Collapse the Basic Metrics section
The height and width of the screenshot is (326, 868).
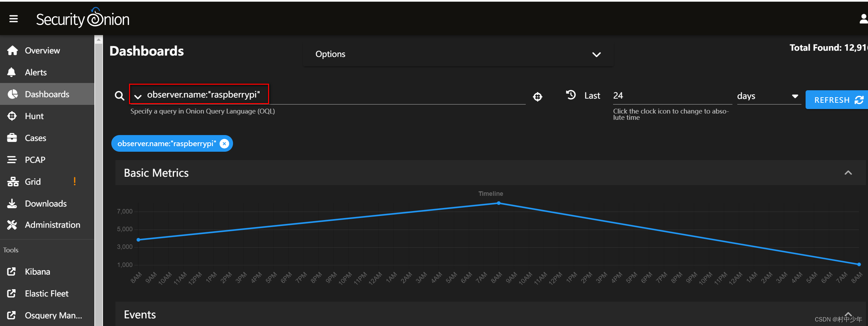(848, 173)
